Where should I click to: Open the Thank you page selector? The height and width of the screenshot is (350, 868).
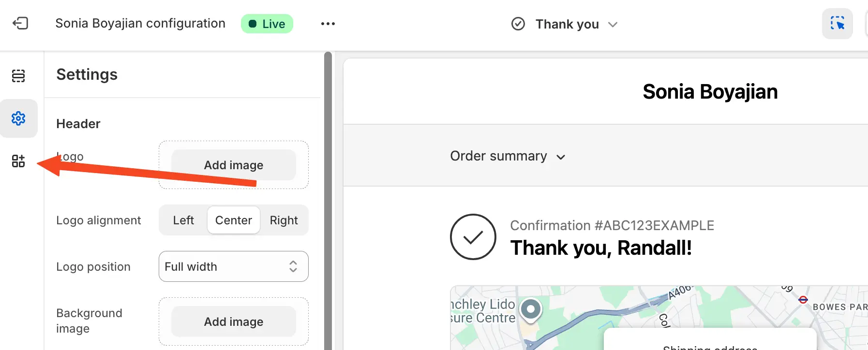coord(567,24)
